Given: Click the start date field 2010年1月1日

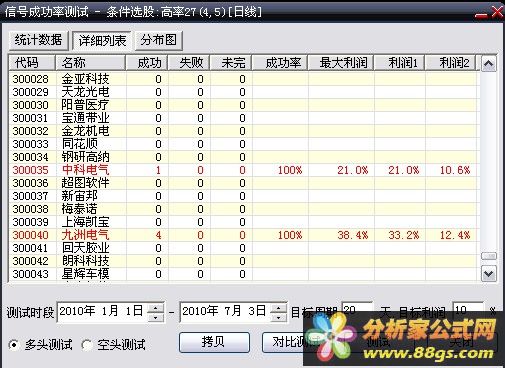Looking at the screenshot, I should tap(102, 312).
